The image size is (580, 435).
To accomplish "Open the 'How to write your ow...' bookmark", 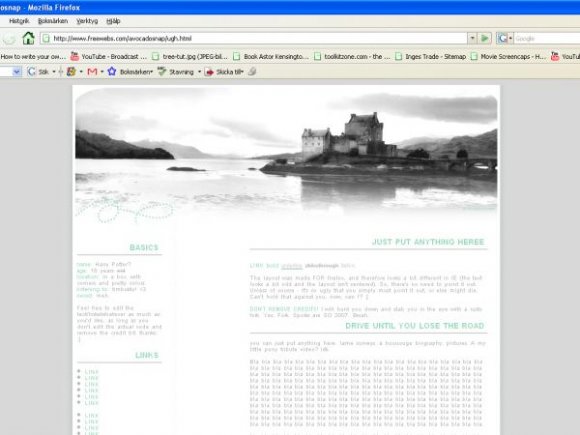I will 33,57.
